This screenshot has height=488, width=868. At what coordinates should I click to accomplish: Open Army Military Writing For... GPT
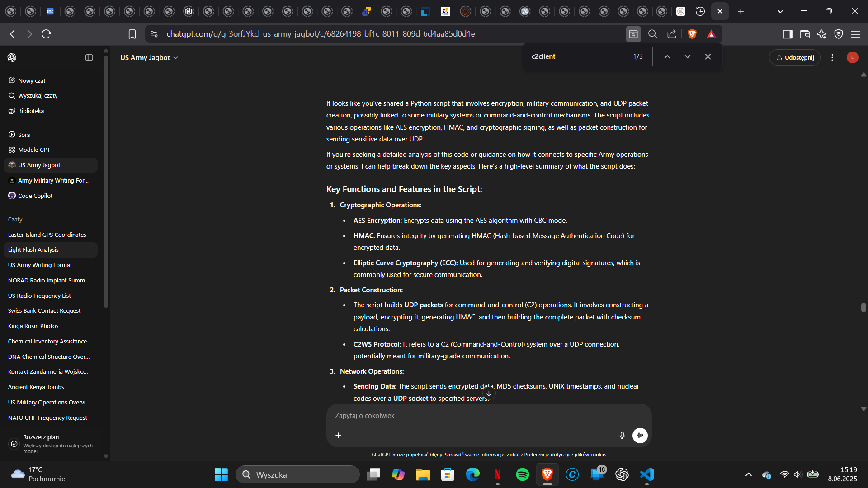coord(51,180)
